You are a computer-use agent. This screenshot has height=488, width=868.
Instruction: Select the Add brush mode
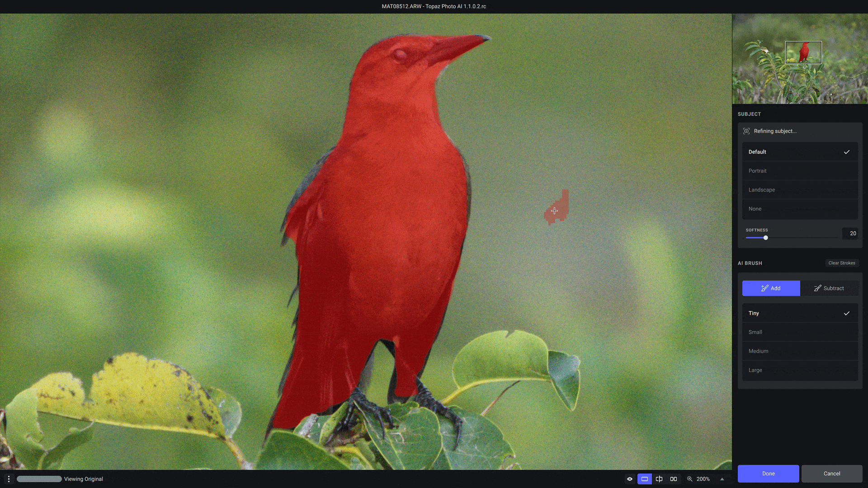pyautogui.click(x=771, y=288)
